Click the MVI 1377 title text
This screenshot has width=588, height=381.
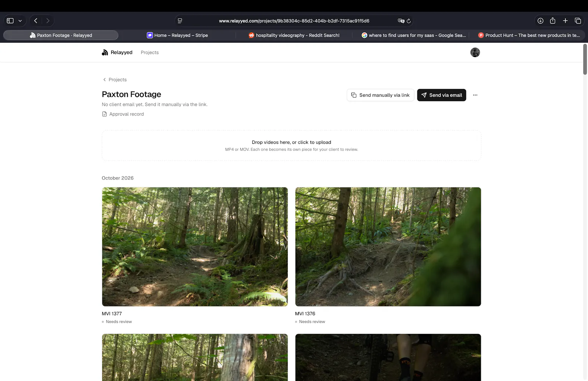(x=112, y=314)
